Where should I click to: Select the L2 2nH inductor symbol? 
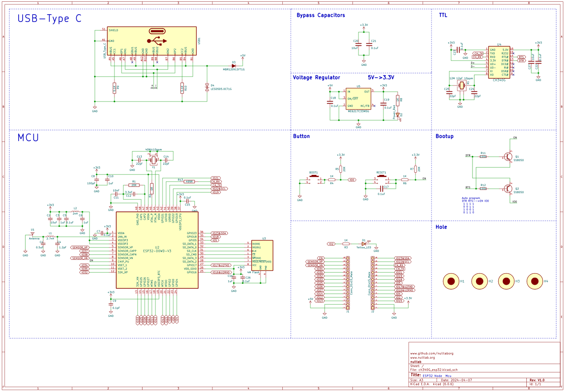click(x=75, y=212)
